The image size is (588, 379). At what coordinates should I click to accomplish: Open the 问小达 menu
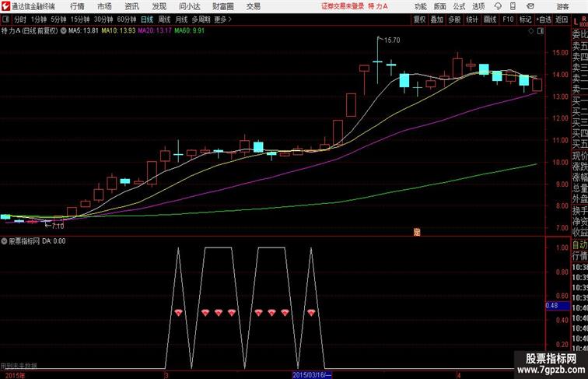coord(189,6)
